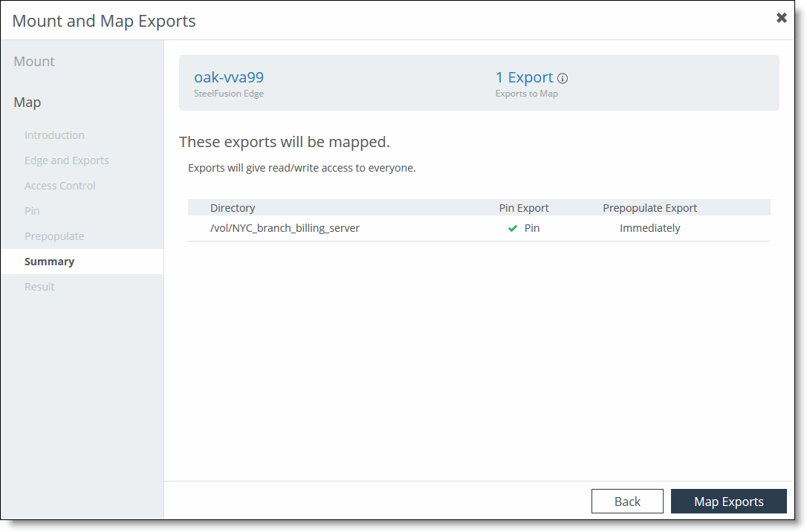
Task: Close the Mount and Map Exports dialog
Action: click(781, 18)
